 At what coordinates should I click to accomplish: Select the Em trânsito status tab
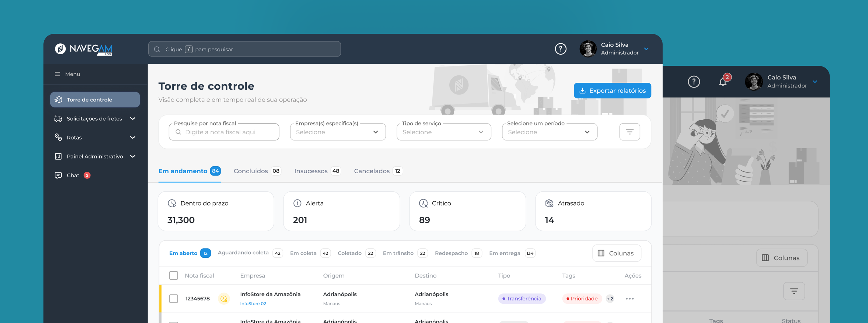(398, 253)
